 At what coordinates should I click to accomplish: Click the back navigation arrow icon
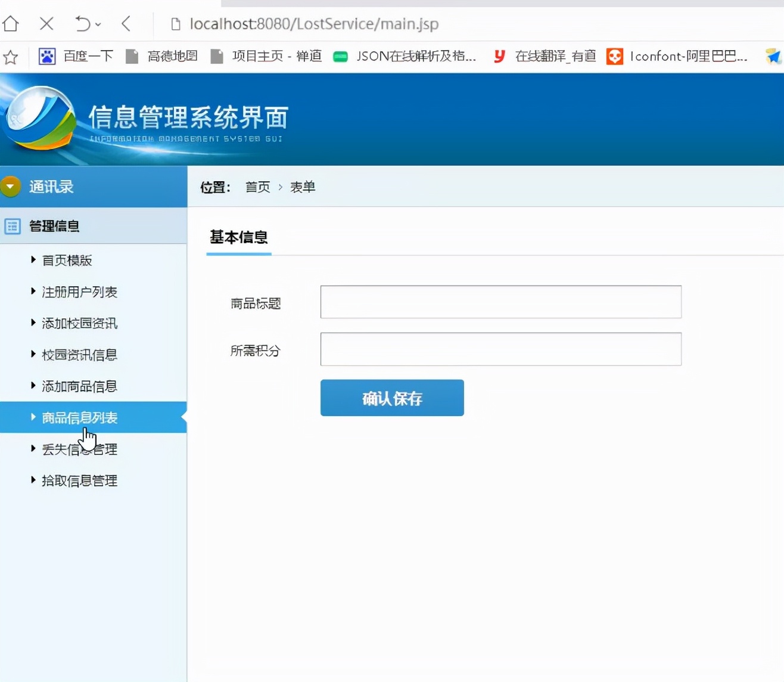coord(125,24)
